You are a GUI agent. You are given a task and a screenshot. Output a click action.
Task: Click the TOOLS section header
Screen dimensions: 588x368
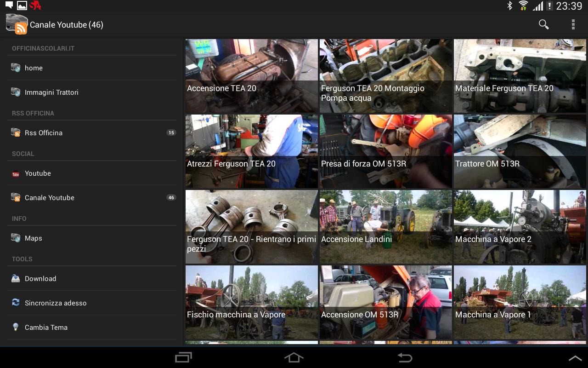pos(22,259)
